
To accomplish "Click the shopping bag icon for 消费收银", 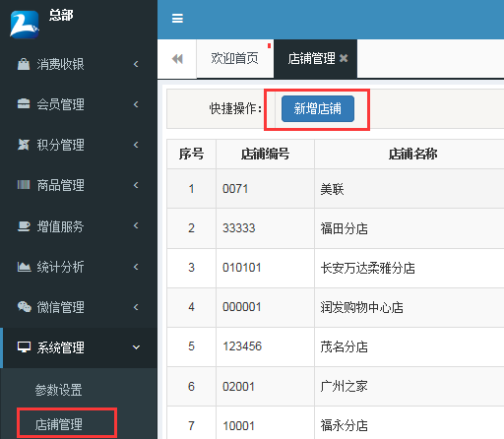I will click(24, 64).
